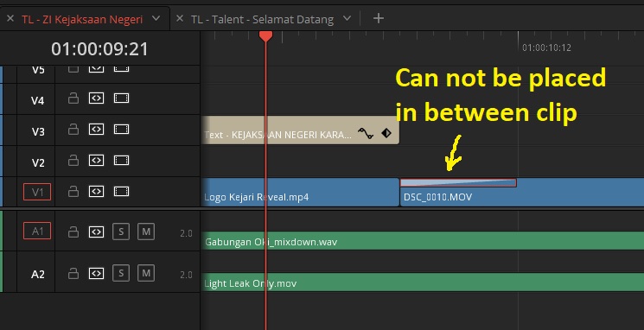
Task: Toggle auto track selector on V1
Action: (97, 191)
